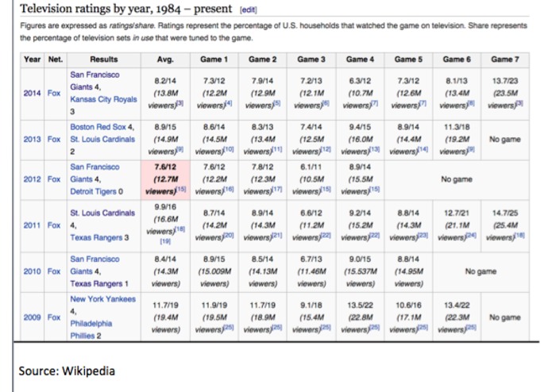The image size is (552, 392).
Task: Click the Television ratings by year heading
Action: coord(126,9)
